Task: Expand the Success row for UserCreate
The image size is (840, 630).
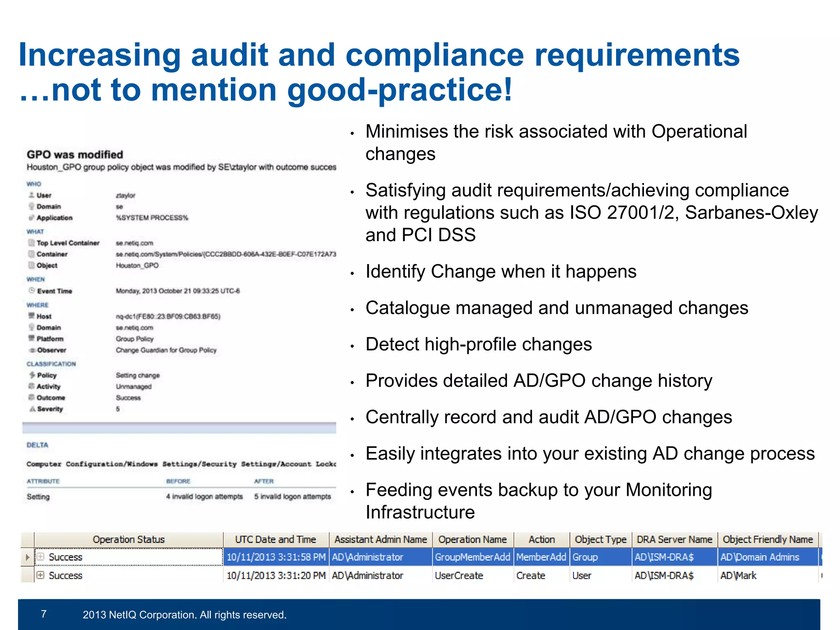Action: pyautogui.click(x=40, y=575)
